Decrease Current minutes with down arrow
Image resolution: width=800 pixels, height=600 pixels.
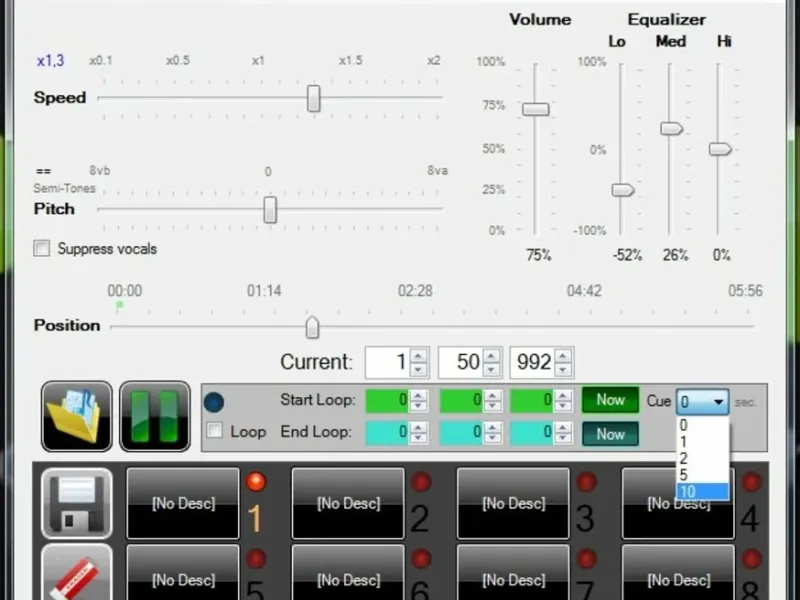tap(418, 369)
